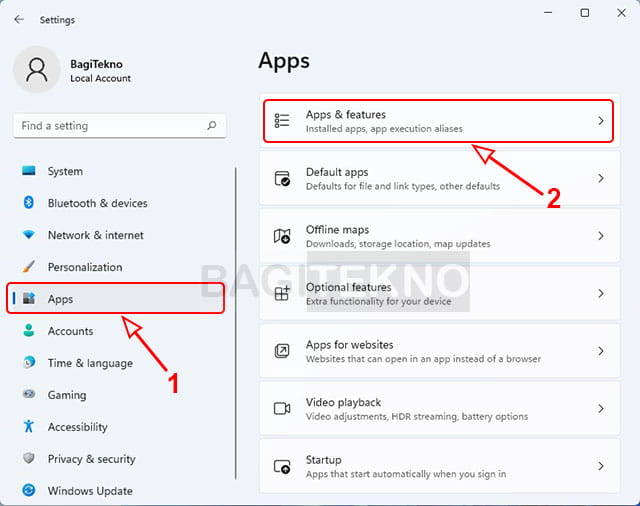This screenshot has width=640, height=506.
Task: Expand Offline maps chevron
Action: pos(600,236)
